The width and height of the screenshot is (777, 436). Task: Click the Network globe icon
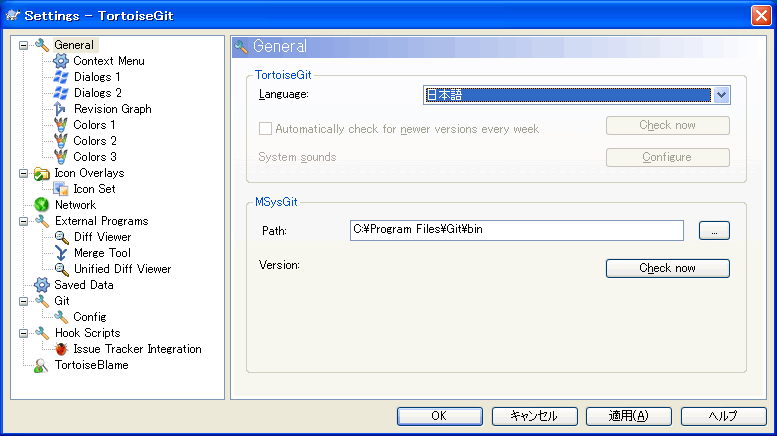click(42, 205)
